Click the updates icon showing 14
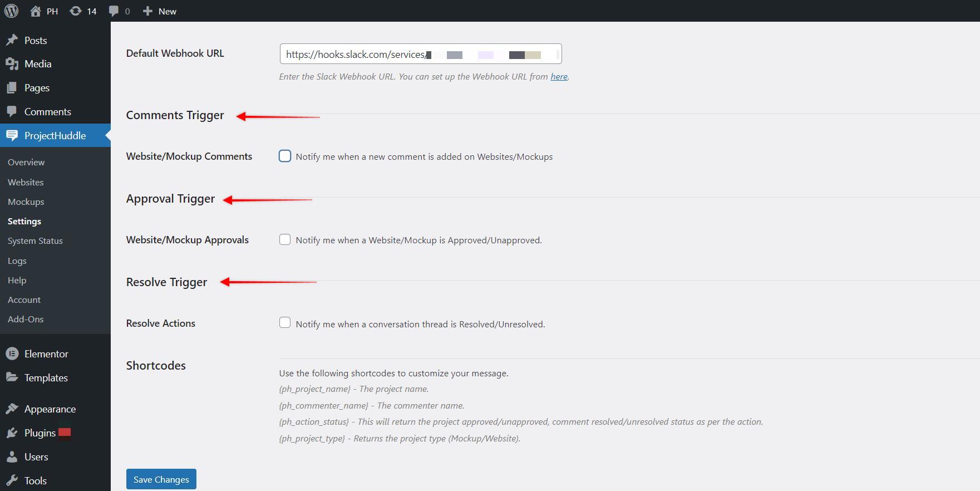980x491 pixels. pos(76,11)
